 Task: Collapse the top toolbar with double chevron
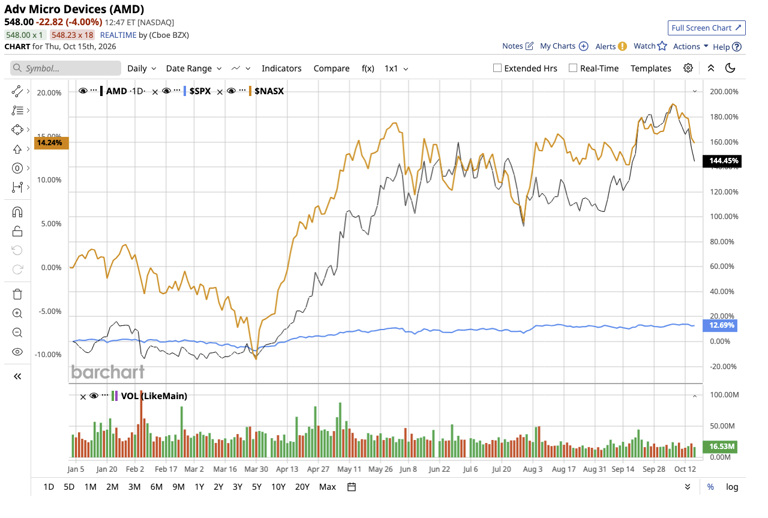tap(711, 68)
